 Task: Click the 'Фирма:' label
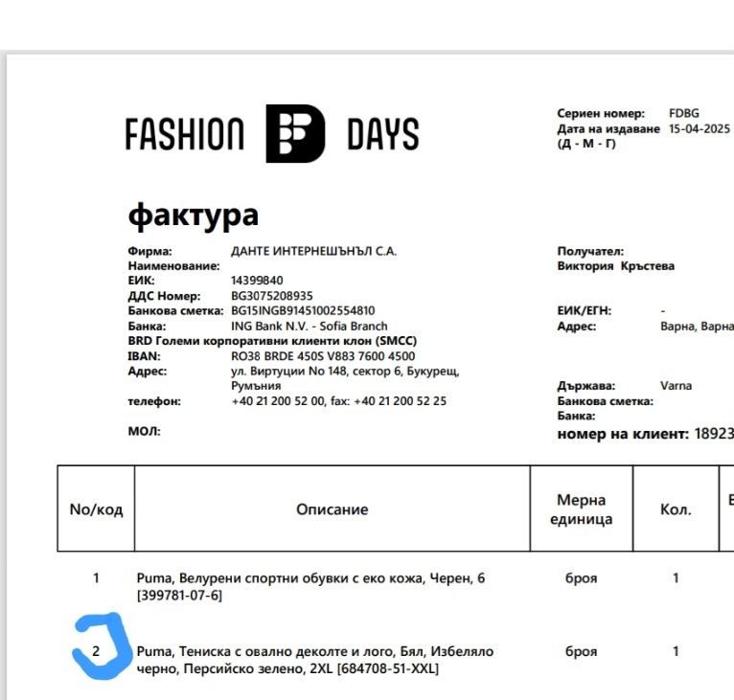(149, 251)
